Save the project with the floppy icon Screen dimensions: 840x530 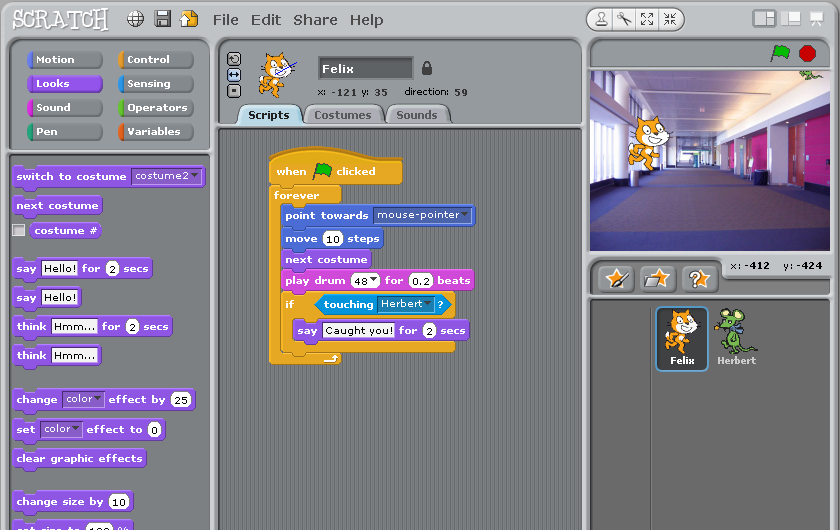(162, 19)
